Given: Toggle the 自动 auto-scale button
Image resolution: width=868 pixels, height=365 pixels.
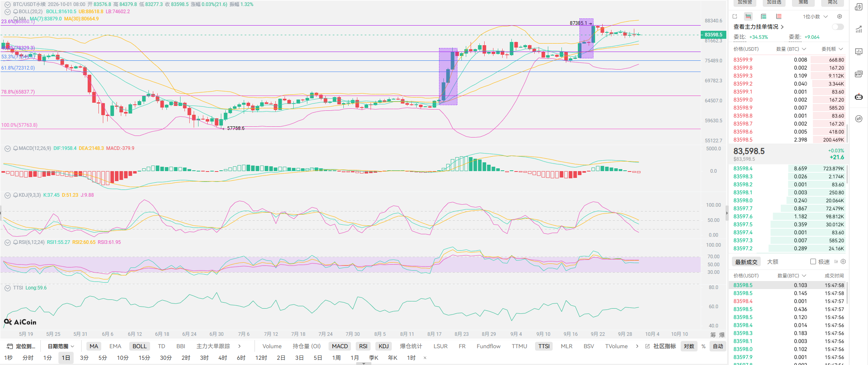Looking at the screenshot, I should pyautogui.click(x=718, y=346).
